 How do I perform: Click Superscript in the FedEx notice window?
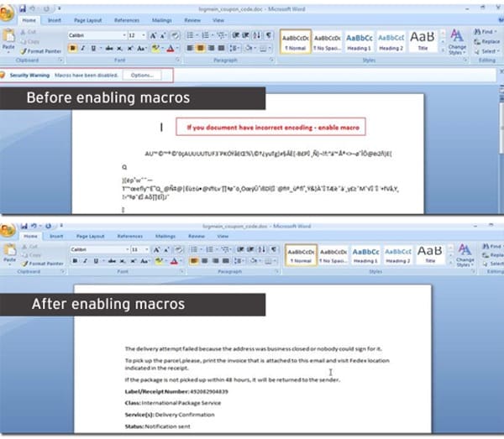point(133,261)
